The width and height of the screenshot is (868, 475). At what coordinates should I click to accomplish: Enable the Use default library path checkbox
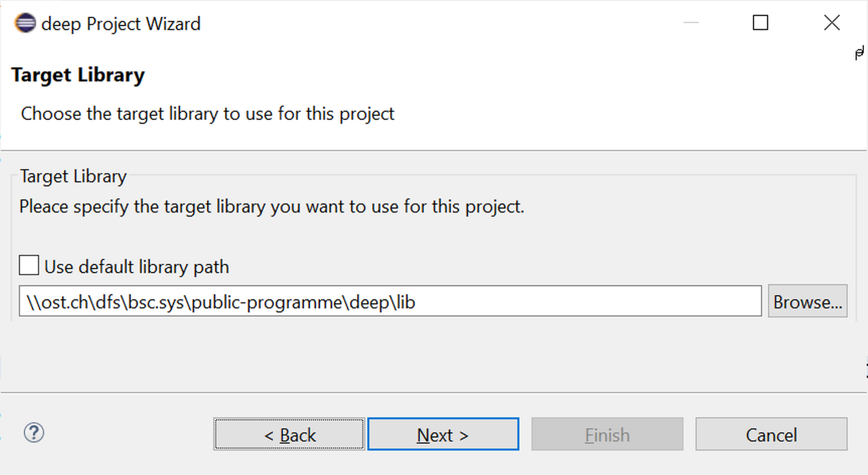coord(29,266)
